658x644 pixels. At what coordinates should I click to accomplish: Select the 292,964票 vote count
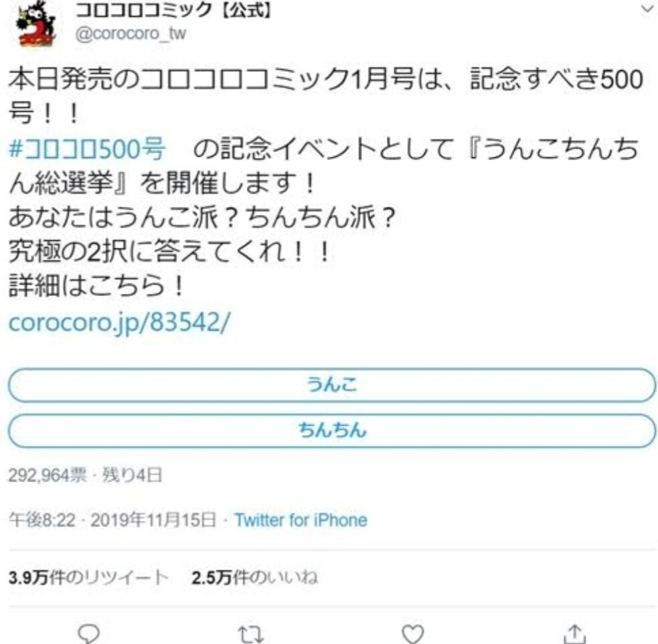coord(48,475)
